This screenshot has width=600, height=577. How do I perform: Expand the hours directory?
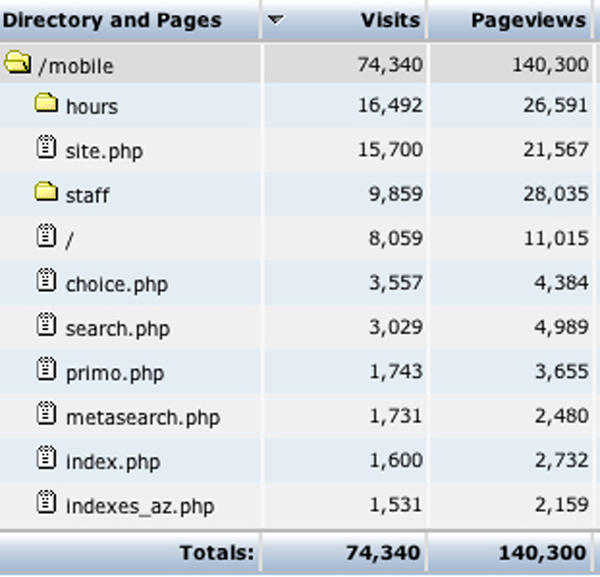coord(91,106)
